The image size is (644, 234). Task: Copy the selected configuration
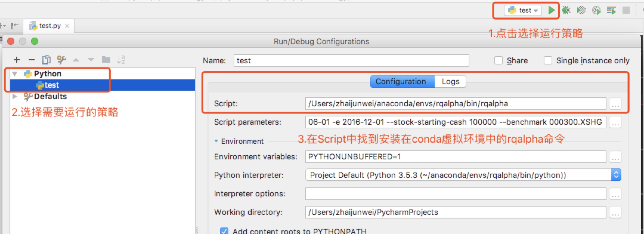(46, 60)
